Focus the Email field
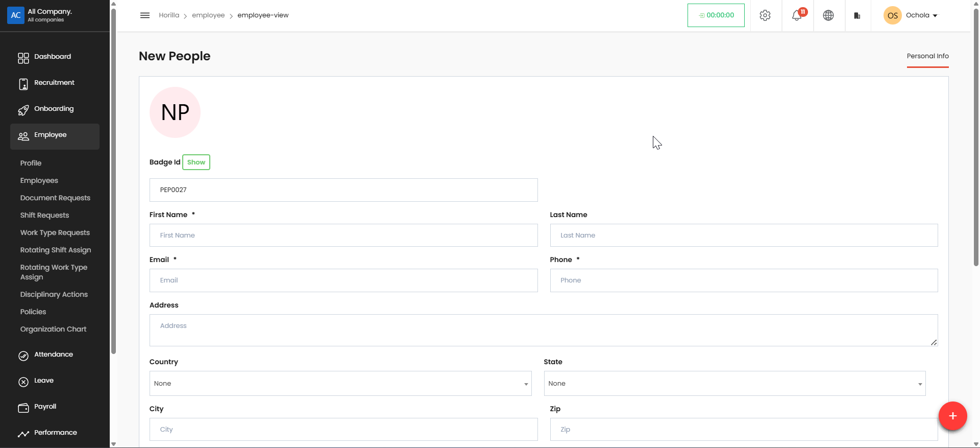980x448 pixels. pyautogui.click(x=344, y=280)
